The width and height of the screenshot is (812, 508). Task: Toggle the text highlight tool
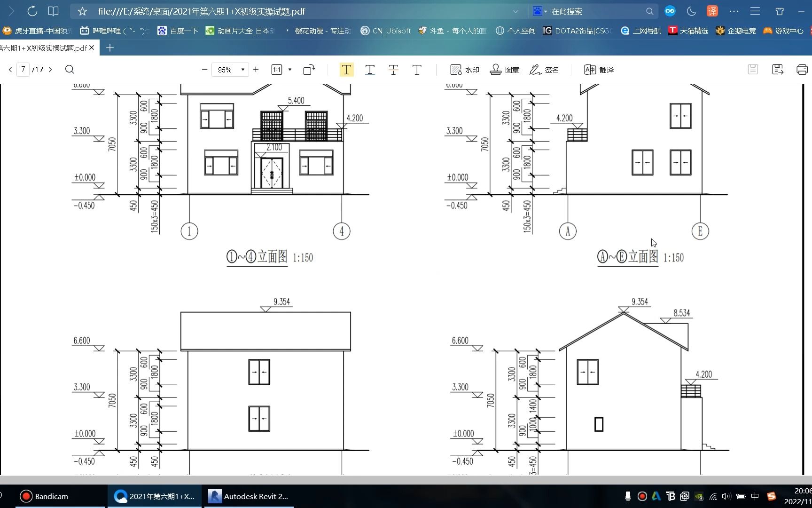coord(346,70)
